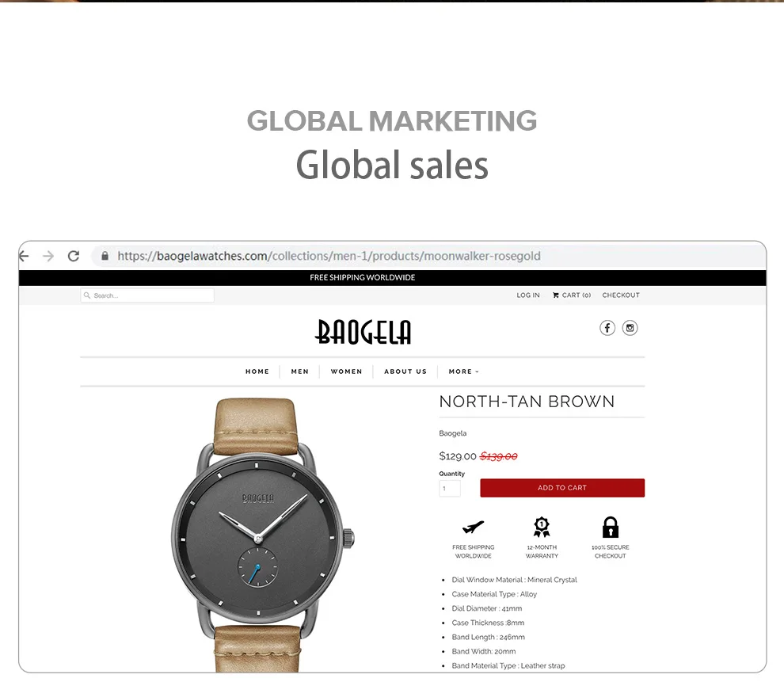The image size is (784, 682).
Task: Open the Baogela Facebook page icon
Action: (607, 328)
